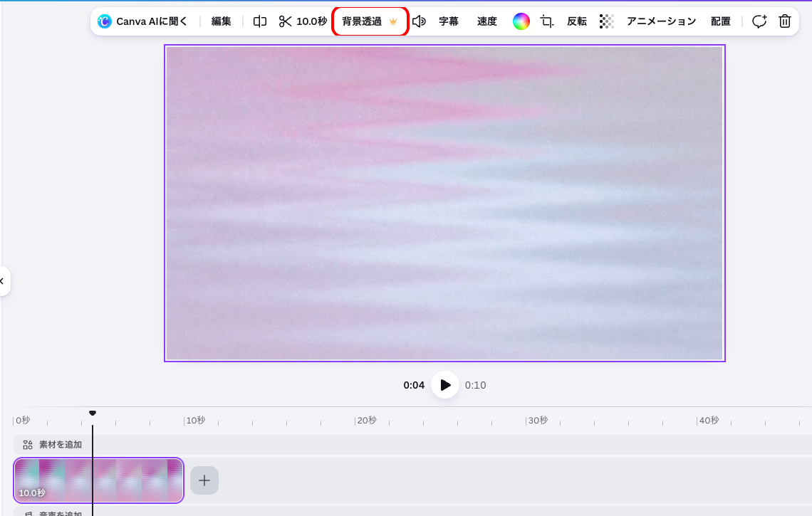
Task: Open the 配置 position panel
Action: tap(720, 21)
